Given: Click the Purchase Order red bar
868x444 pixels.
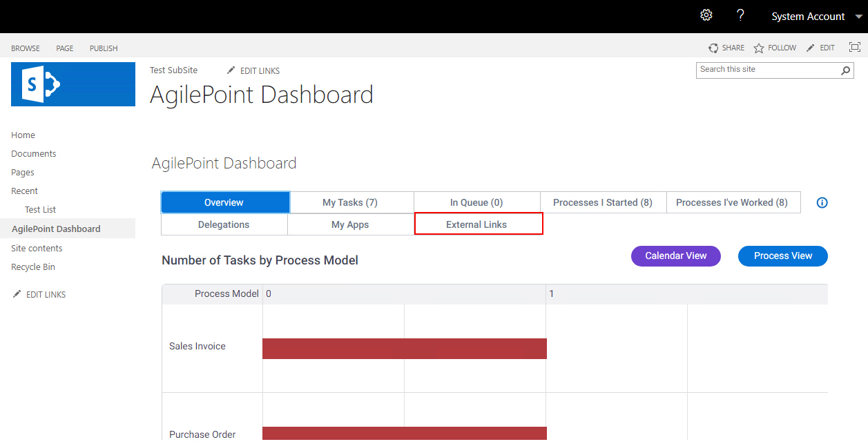Looking at the screenshot, I should pos(405,434).
